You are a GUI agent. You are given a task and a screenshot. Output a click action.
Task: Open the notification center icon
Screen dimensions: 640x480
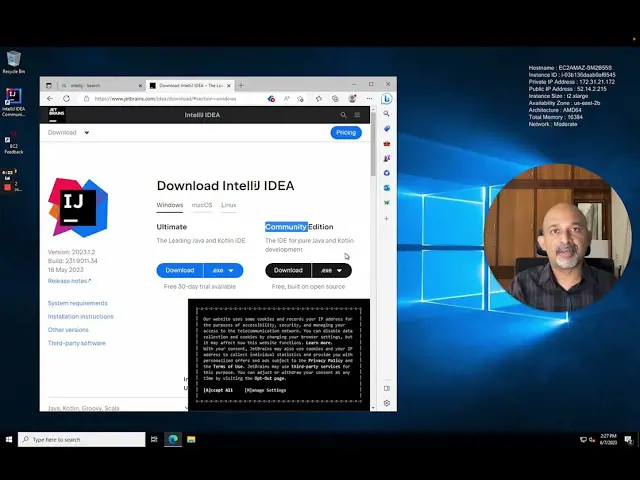[x=629, y=439]
